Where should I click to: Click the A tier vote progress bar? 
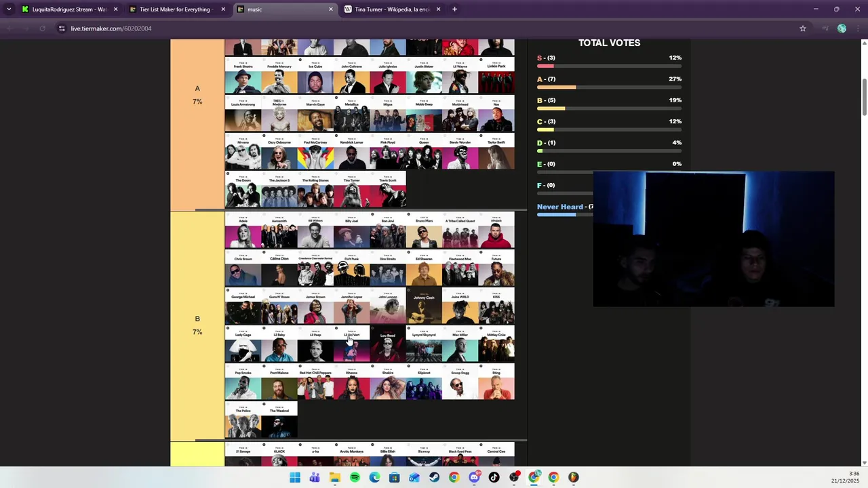point(609,87)
